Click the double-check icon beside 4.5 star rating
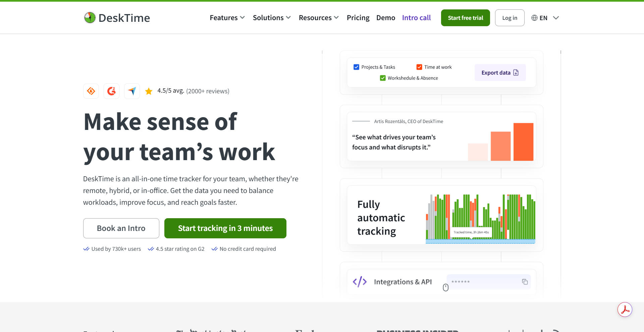This screenshot has width=644, height=332. pos(151,249)
